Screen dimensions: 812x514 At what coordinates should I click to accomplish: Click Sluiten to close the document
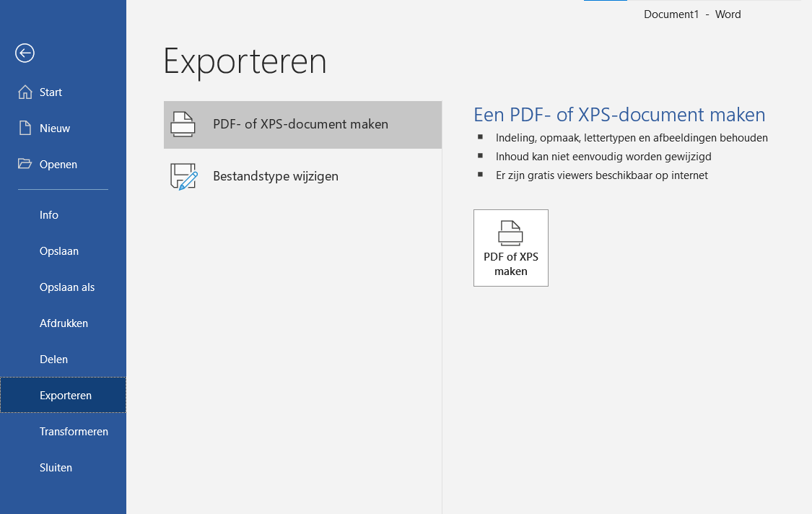pyautogui.click(x=64, y=467)
